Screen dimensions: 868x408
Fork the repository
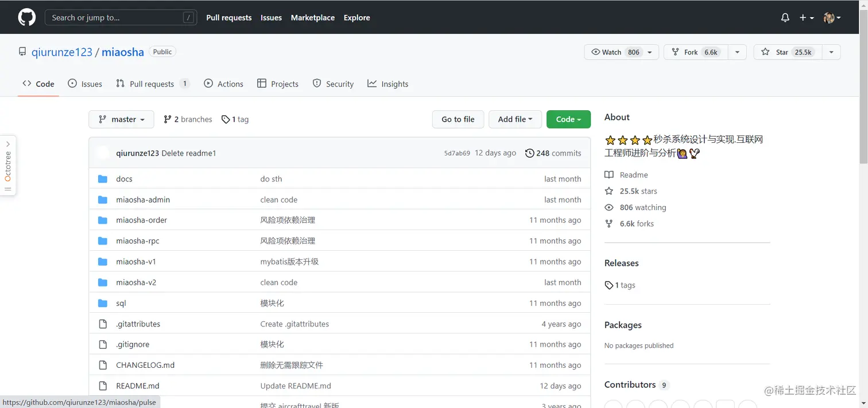click(696, 52)
